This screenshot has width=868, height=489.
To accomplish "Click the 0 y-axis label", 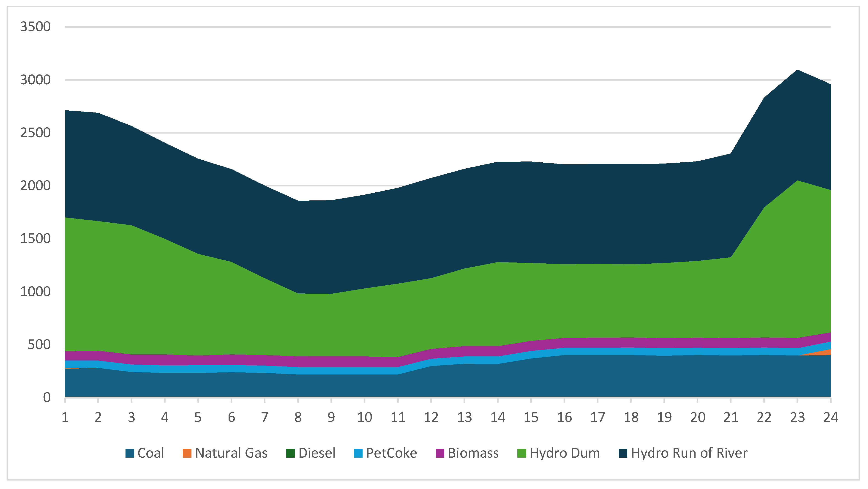I will tap(47, 398).
